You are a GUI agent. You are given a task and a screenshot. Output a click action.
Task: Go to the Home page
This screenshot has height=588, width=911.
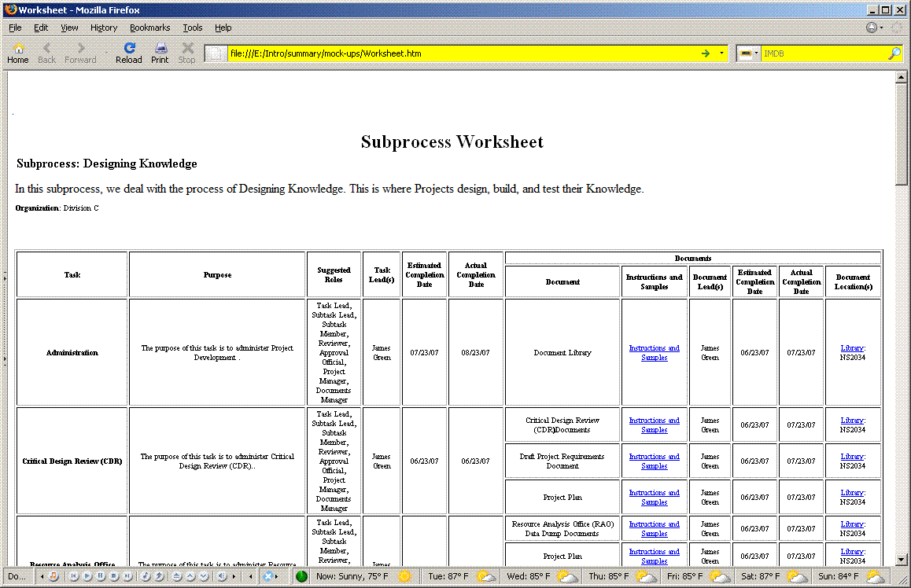pos(18,53)
